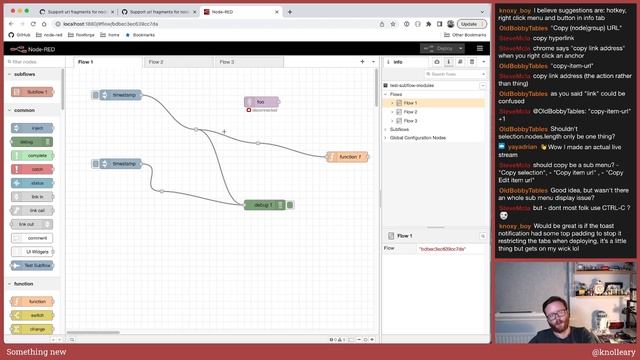
Task: Toggle the debug 1 node output button
Action: coord(290,205)
